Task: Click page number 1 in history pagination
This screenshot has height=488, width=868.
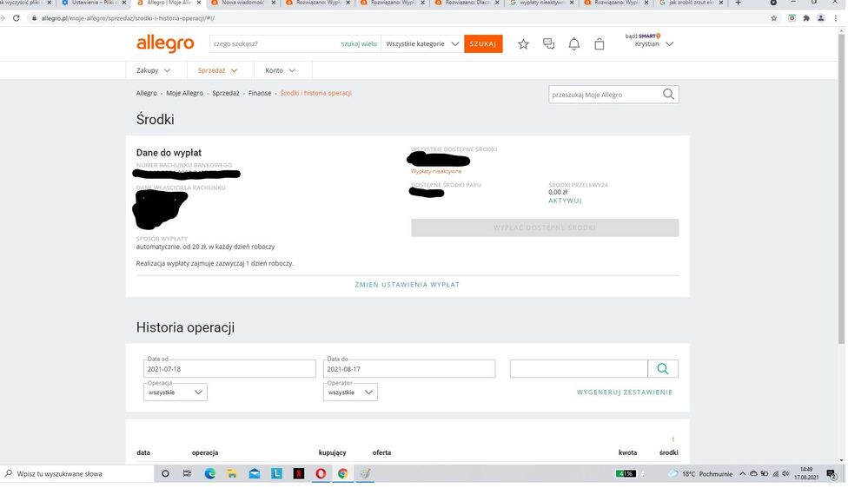Action: (673, 440)
